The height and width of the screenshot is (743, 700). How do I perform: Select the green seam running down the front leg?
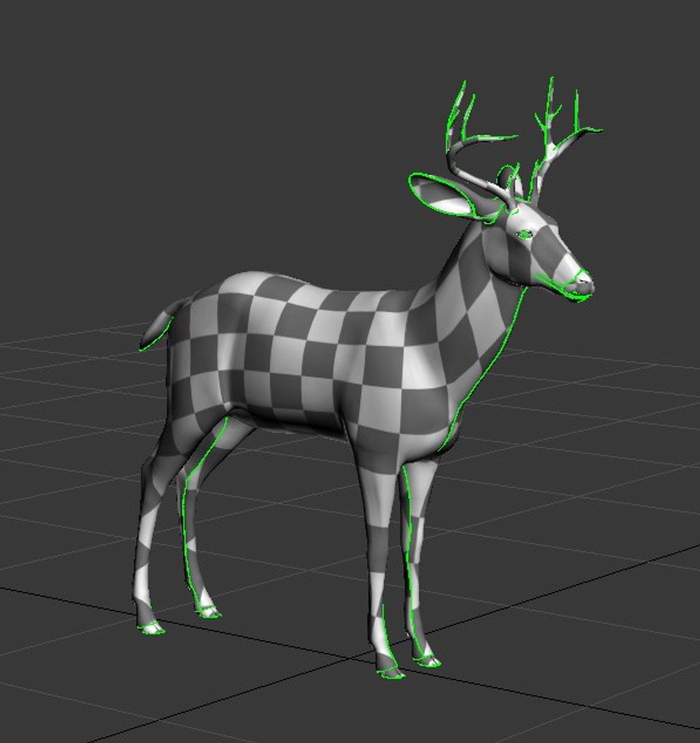tap(409, 559)
